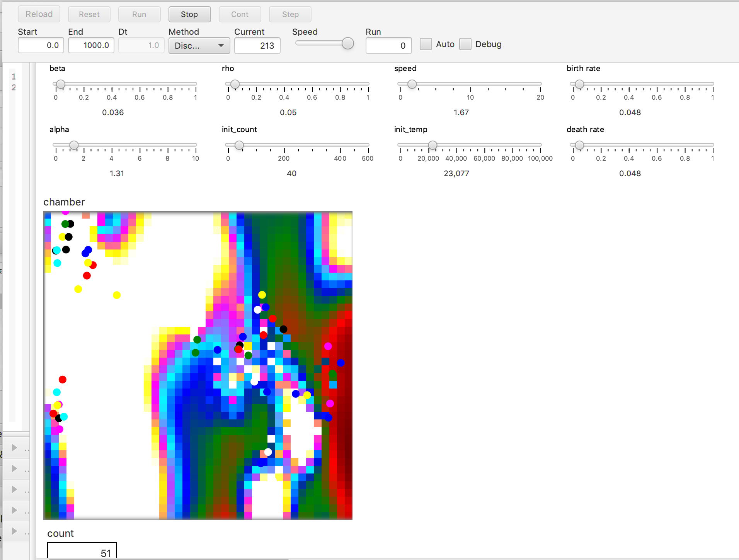Image resolution: width=739 pixels, height=560 pixels.
Task: Enable the Auto checkbox
Action: click(x=426, y=44)
